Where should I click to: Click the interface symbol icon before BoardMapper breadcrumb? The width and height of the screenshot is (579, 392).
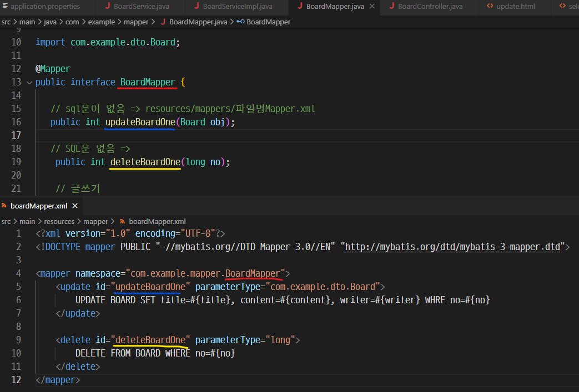(240, 22)
